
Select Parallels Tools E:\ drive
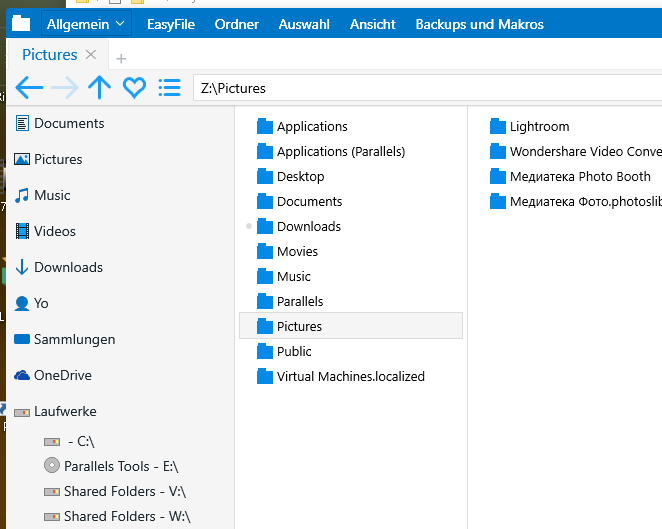pyautogui.click(x=111, y=466)
